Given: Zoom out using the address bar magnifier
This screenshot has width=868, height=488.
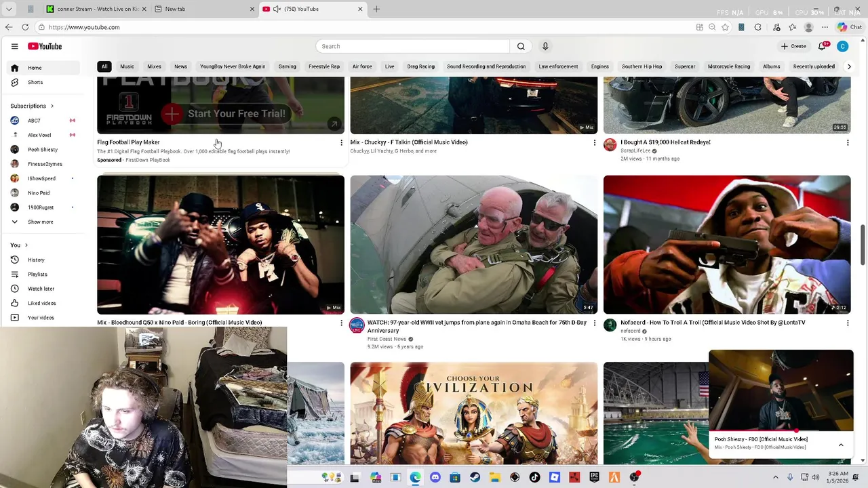Looking at the screenshot, I should click(712, 27).
